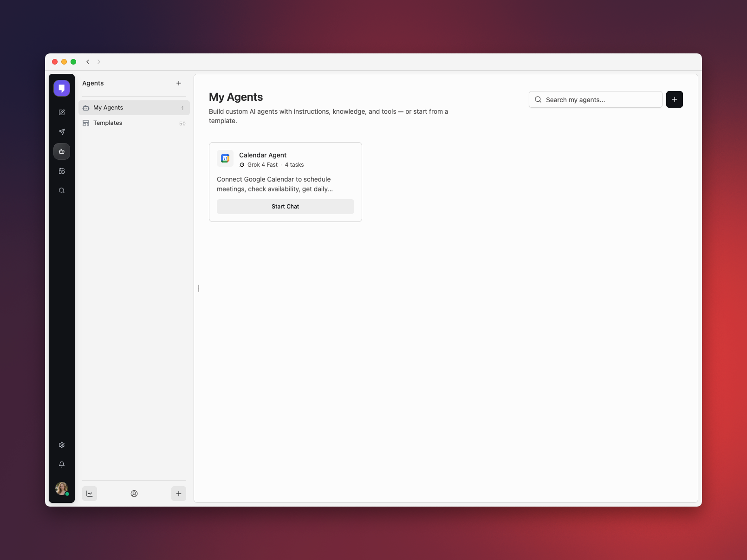Screen dimensions: 747x560
Task: Click the 4 tasks label
Action: [294, 165]
